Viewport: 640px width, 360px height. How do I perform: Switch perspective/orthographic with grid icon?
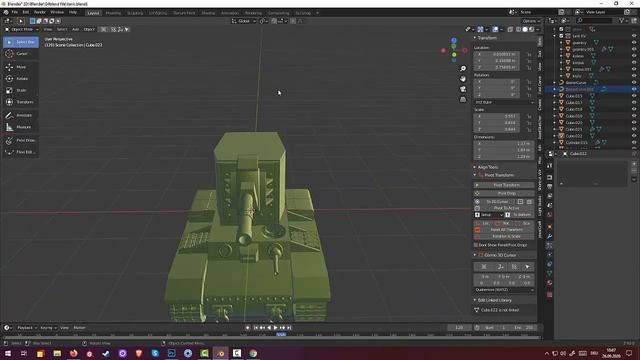click(463, 99)
